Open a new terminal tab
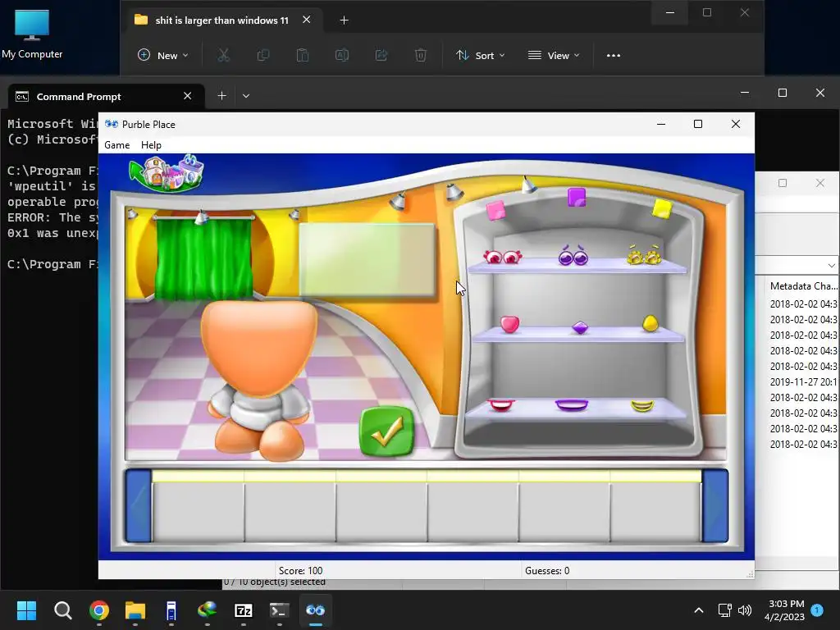 (x=221, y=96)
